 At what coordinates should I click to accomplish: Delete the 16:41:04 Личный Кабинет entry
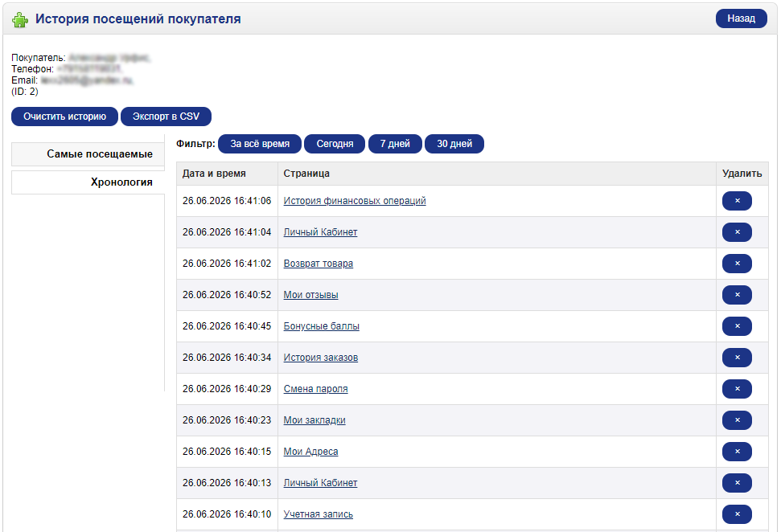(x=737, y=232)
